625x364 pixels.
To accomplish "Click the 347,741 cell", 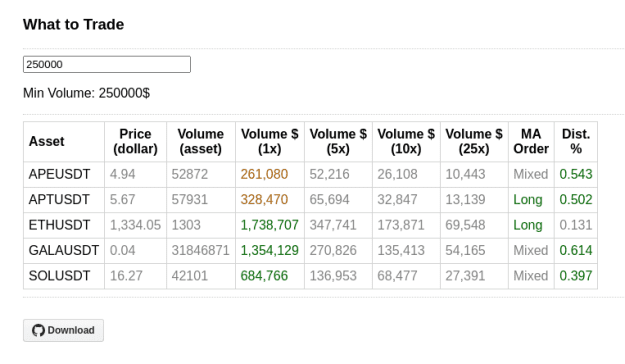I will [x=338, y=225].
